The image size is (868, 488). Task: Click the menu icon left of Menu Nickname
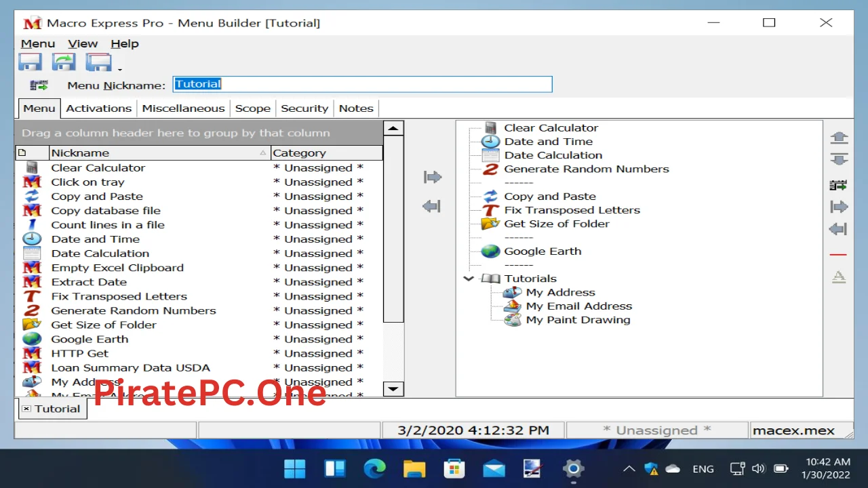tap(39, 85)
